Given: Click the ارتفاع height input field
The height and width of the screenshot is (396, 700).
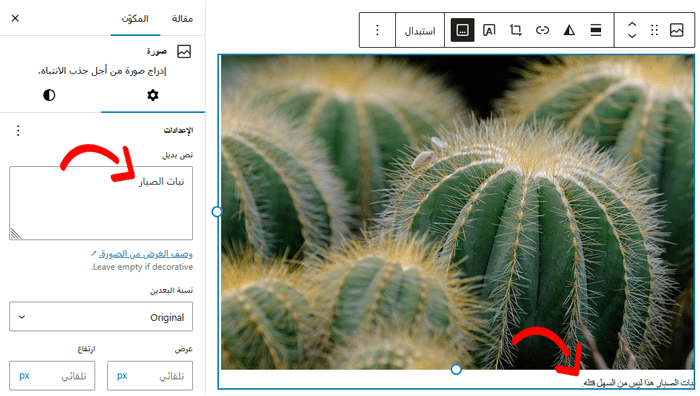Looking at the screenshot, I should pyautogui.click(x=52, y=376).
